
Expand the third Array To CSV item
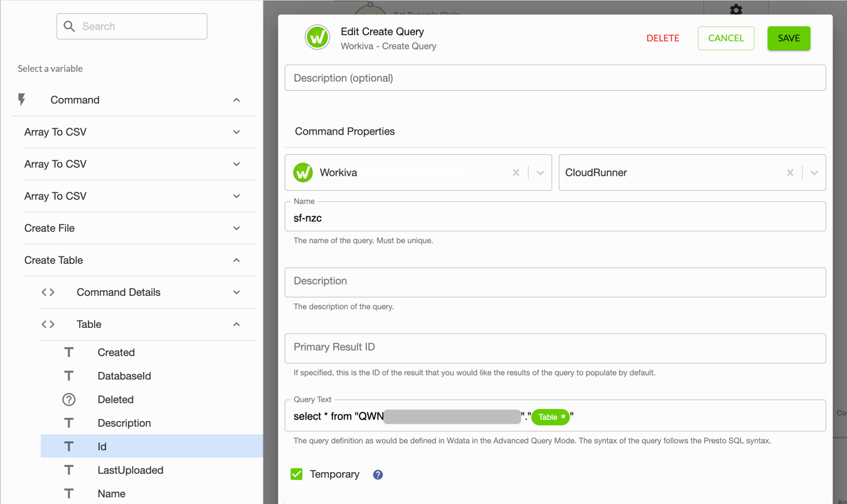pyautogui.click(x=237, y=196)
